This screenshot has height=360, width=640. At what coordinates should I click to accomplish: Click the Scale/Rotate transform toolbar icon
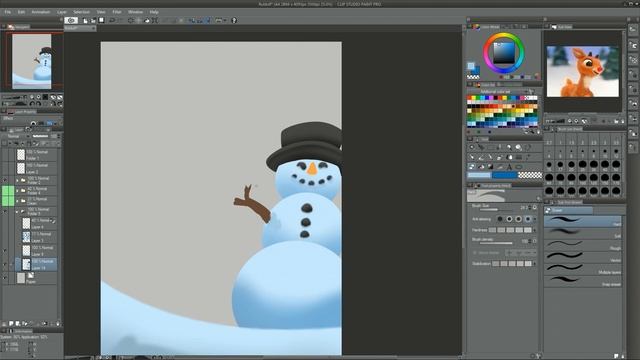[x=155, y=20]
